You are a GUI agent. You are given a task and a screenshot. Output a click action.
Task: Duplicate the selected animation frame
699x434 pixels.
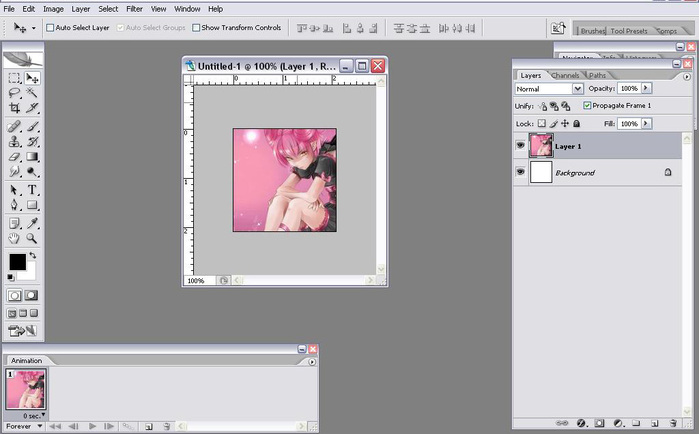coord(149,426)
